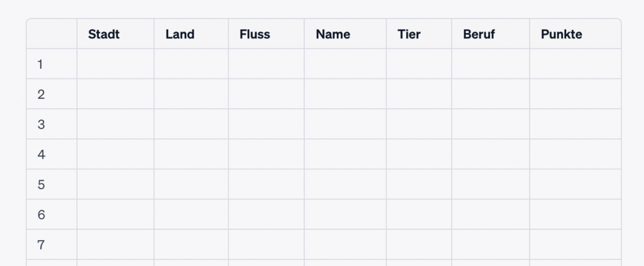Select the Name cell in row 4

coord(345,154)
